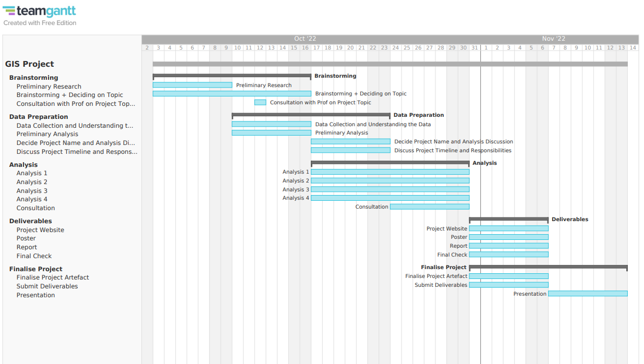Select the GIS Project title row
The height and width of the screenshot is (364, 644).
pyautogui.click(x=30, y=64)
